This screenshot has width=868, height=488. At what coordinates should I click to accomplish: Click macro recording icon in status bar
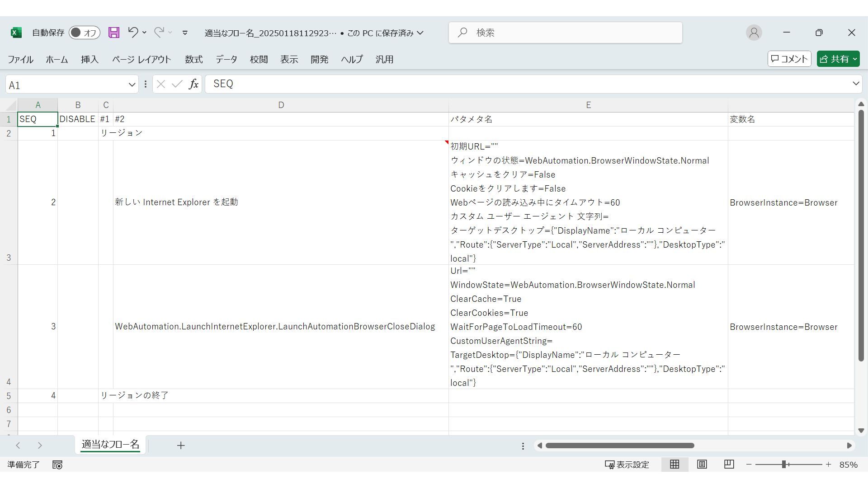point(57,465)
